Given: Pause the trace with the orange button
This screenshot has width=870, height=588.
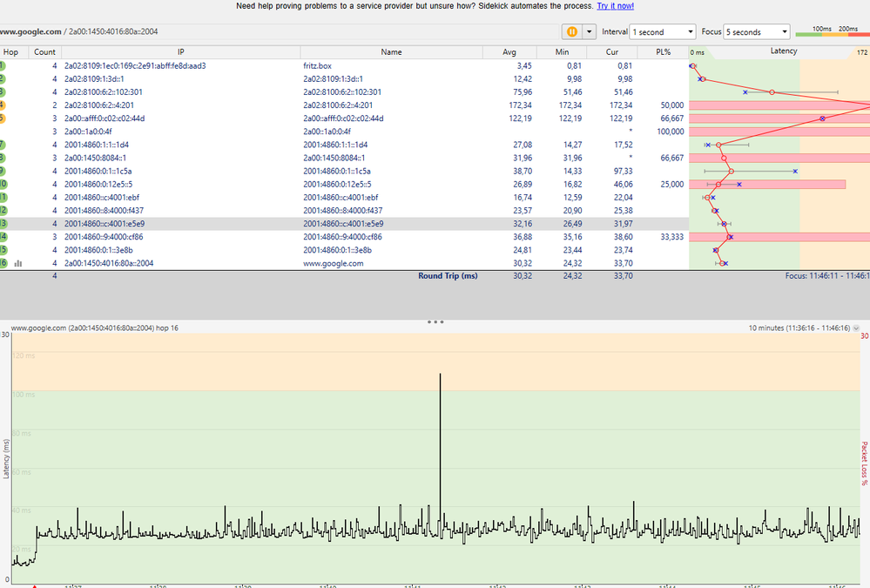Looking at the screenshot, I should pos(571,31).
